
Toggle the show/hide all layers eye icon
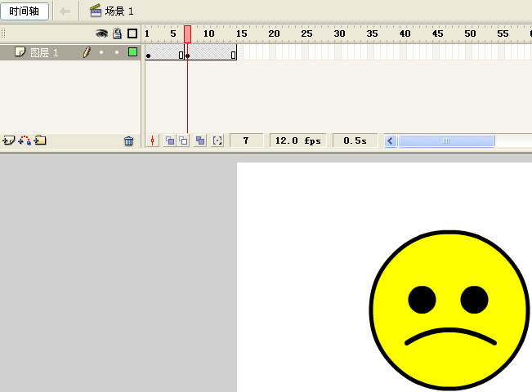pos(101,33)
